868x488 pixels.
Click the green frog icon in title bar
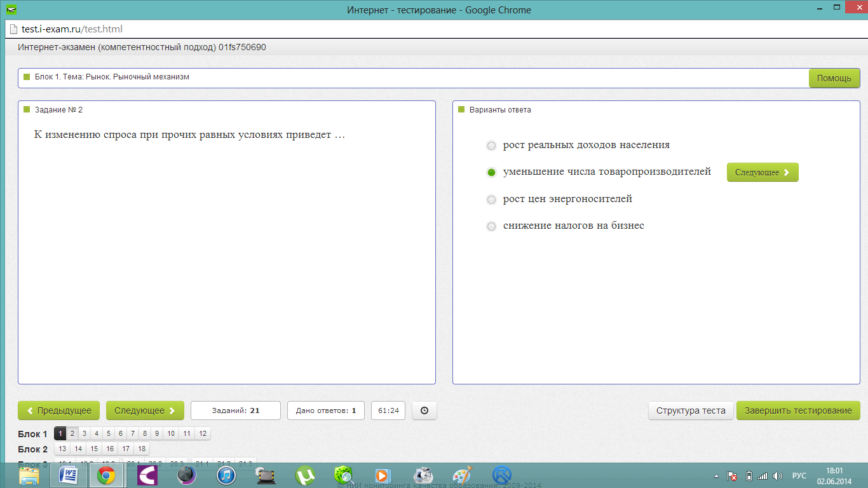pos(10,10)
